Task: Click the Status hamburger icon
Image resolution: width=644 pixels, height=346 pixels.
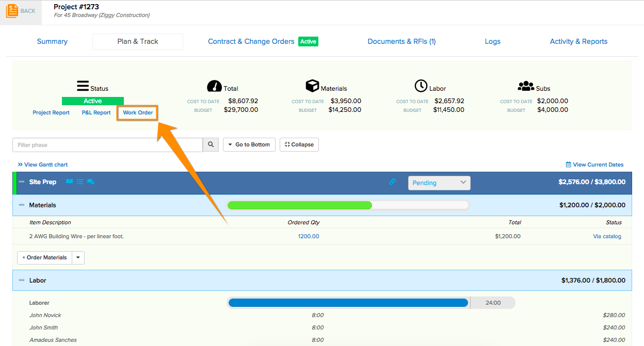Action: (x=83, y=86)
